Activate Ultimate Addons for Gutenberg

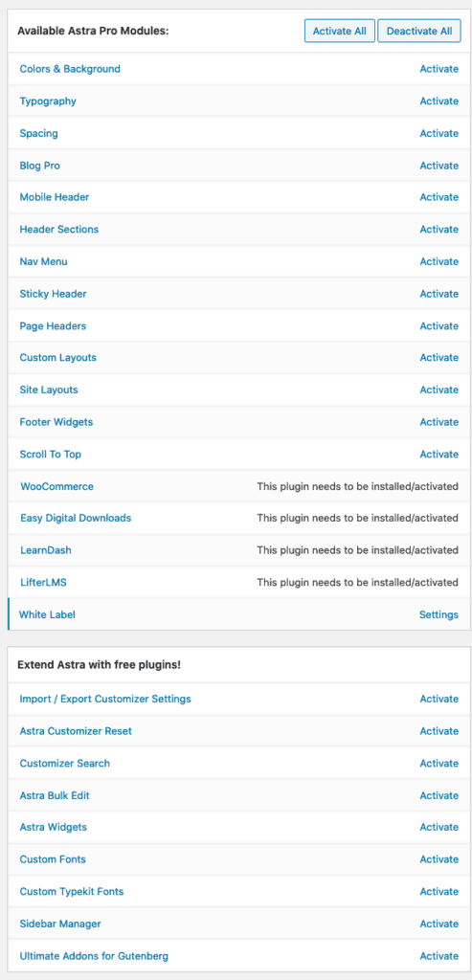438,956
